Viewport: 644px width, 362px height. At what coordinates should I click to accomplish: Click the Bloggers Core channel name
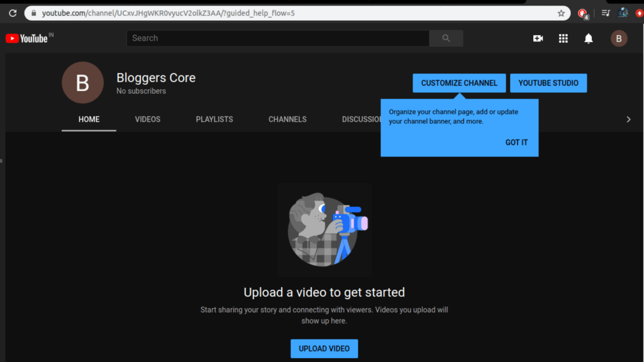point(156,77)
